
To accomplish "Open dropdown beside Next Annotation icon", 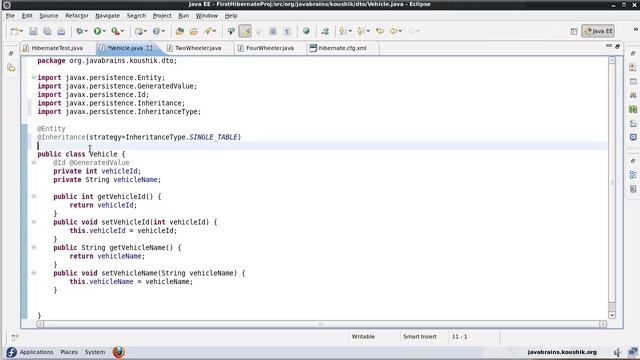I will [350, 31].
